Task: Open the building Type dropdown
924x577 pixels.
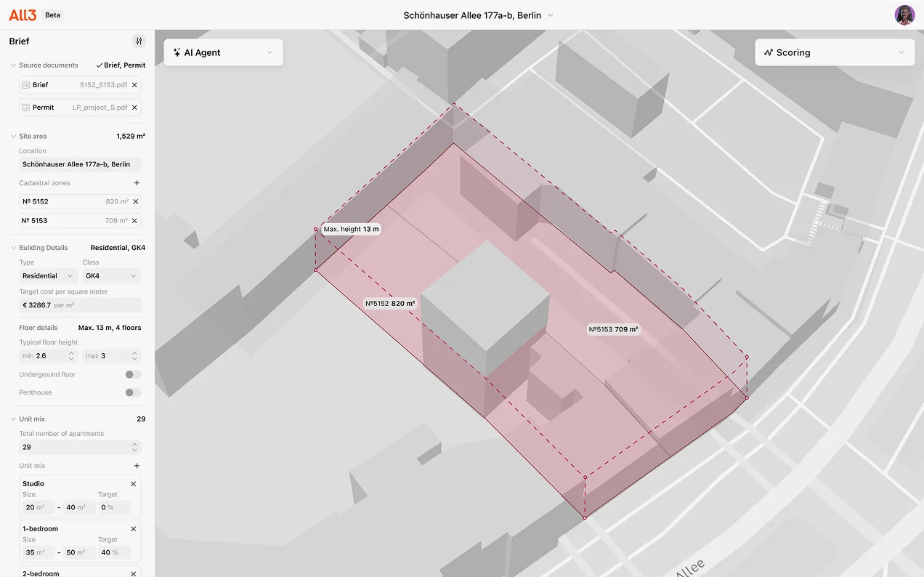Action: [49, 276]
